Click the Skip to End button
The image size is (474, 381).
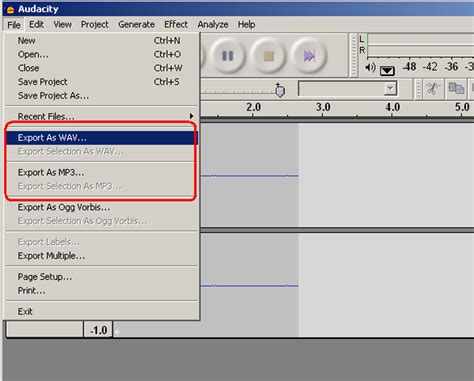(309, 56)
